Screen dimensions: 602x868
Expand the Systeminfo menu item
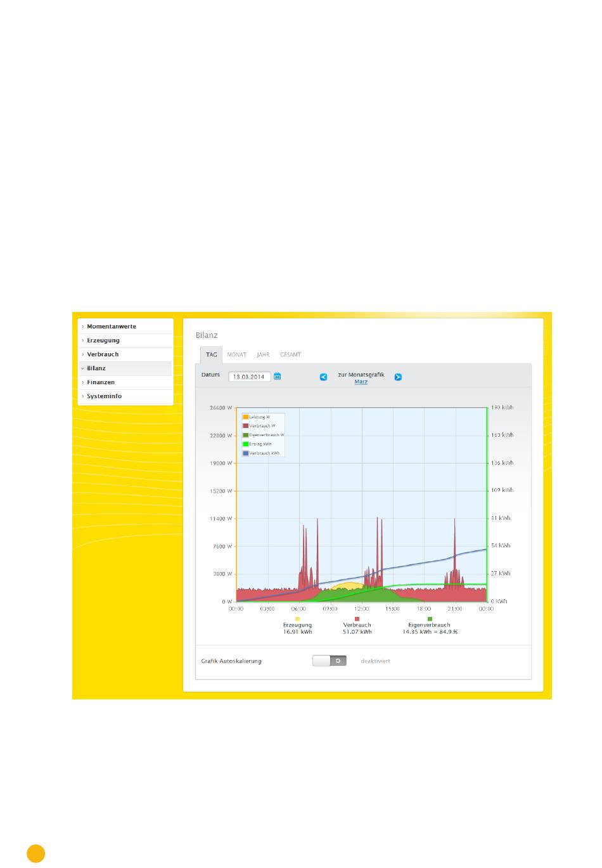125,396
